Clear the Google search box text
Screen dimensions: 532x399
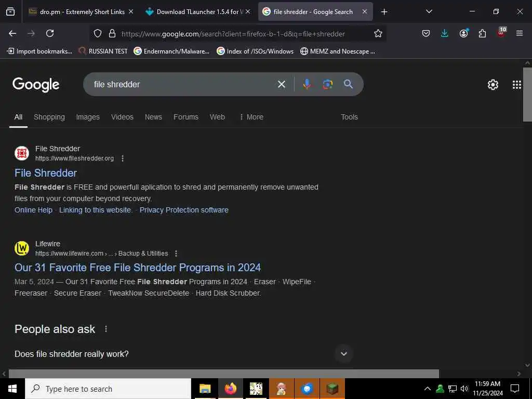point(282,84)
